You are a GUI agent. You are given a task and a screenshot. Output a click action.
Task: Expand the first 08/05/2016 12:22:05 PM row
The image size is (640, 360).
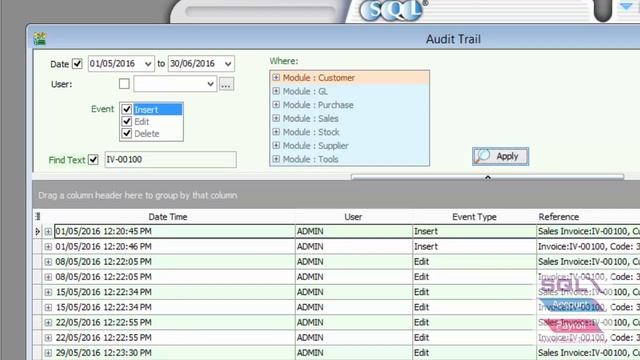click(48, 262)
